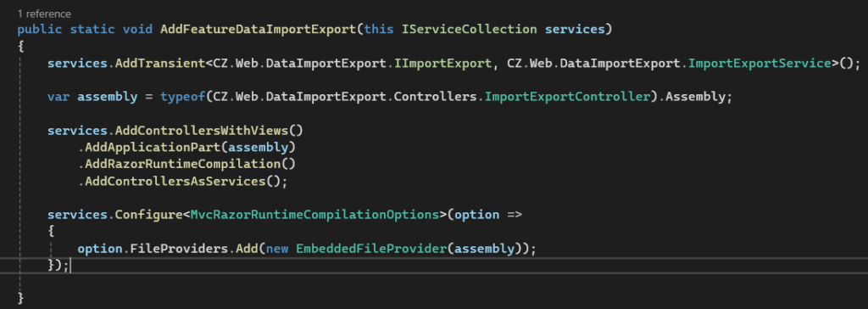The width and height of the screenshot is (868, 309).
Task: Click the EmbeddedFileProvider class name
Action: point(371,249)
